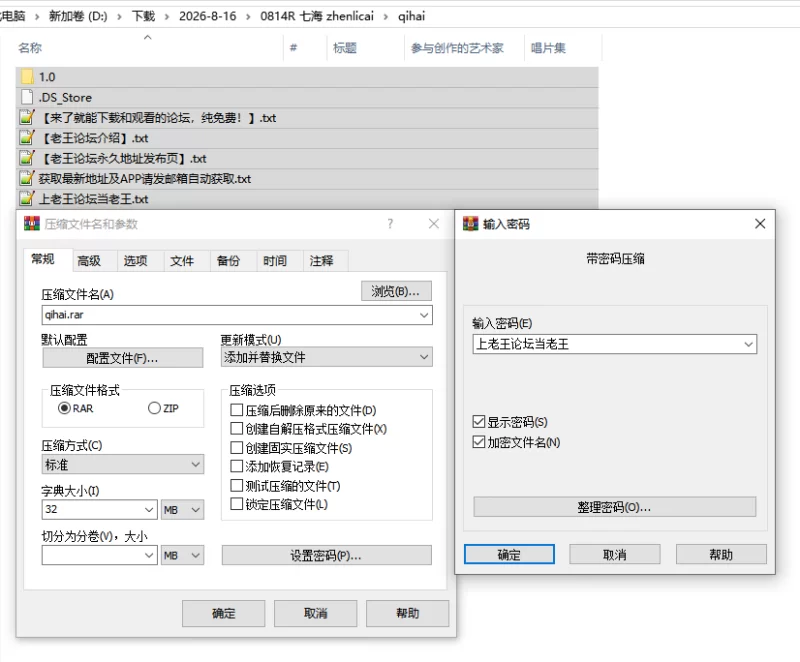800x662 pixels.
Task: Click icon of 获取最新地址及APP请发邮箱自动获取.txt
Action: click(x=27, y=179)
